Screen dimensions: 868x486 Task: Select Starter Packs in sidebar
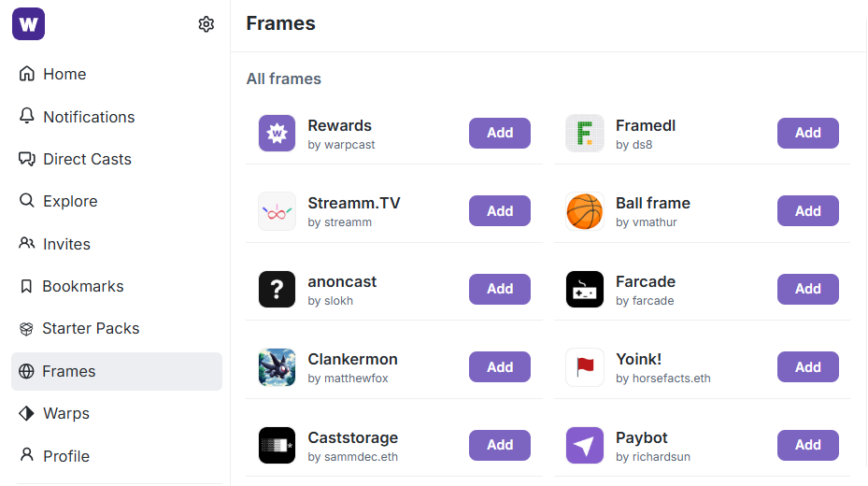pos(90,328)
